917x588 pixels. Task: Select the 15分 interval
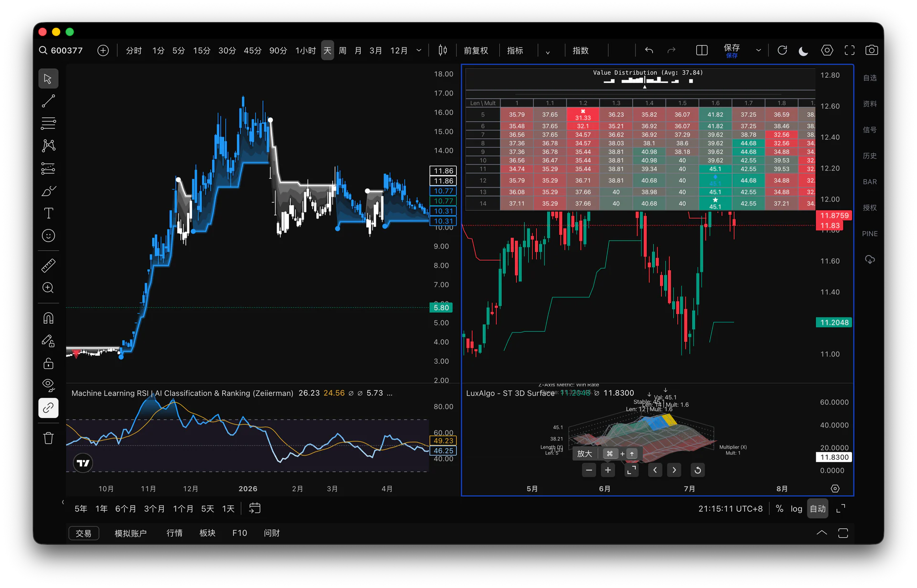coord(202,51)
